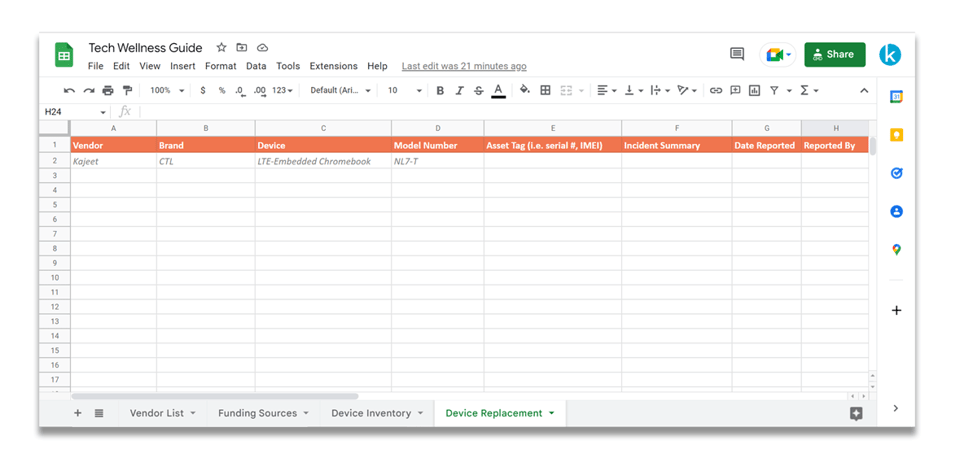Switch to the Vendor List tab
The width and height of the screenshot is (960, 471).
163,413
